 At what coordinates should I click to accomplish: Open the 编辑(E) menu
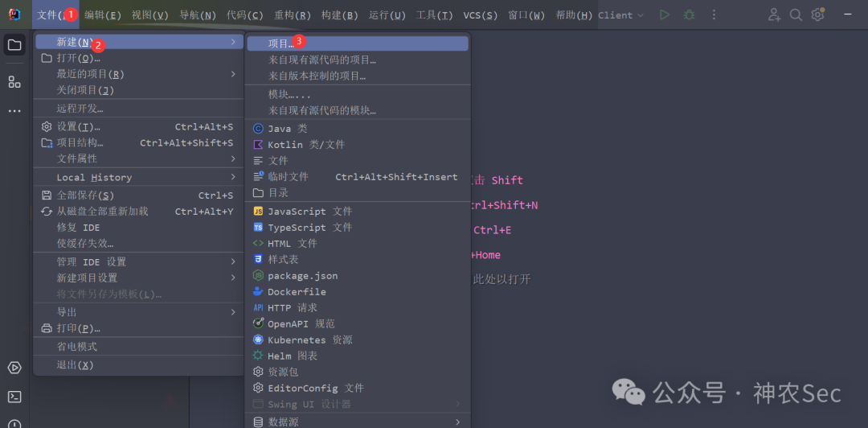pos(103,15)
